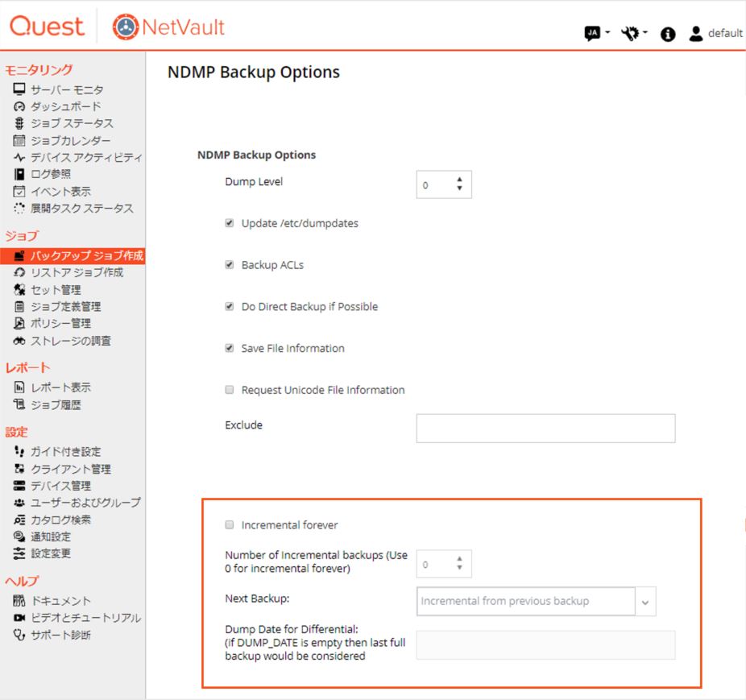Click the ビデオとチュートリアル camera icon
The height and width of the screenshot is (700, 746).
[19, 618]
